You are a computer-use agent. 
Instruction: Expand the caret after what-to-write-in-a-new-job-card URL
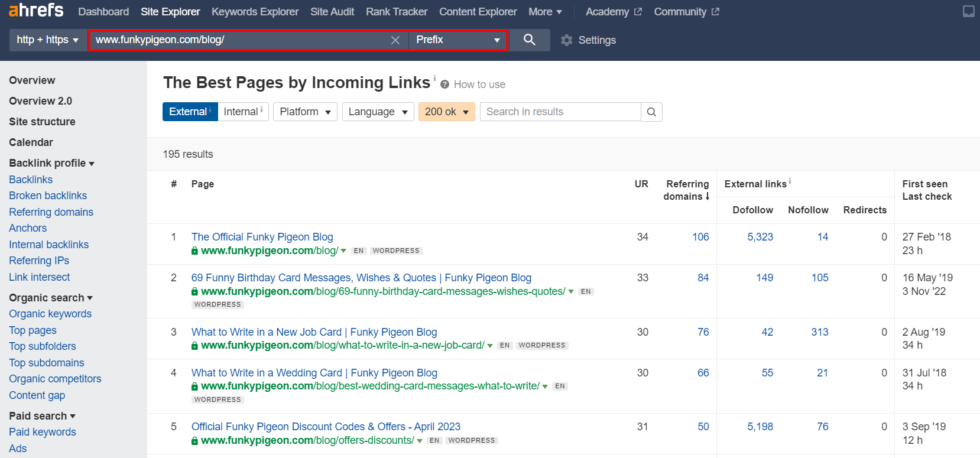490,346
